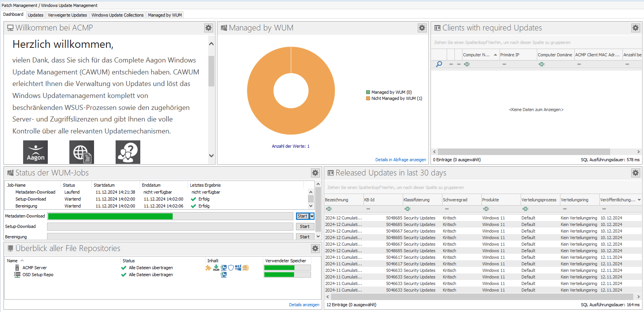Open the globe document web tile
Screen dimensions: 644x312
tap(82, 152)
